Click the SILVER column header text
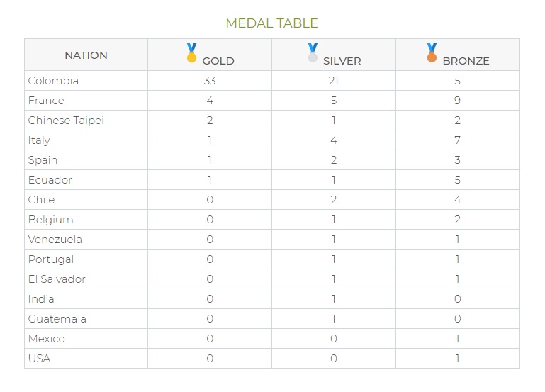The height and width of the screenshot is (392, 545). [342, 61]
